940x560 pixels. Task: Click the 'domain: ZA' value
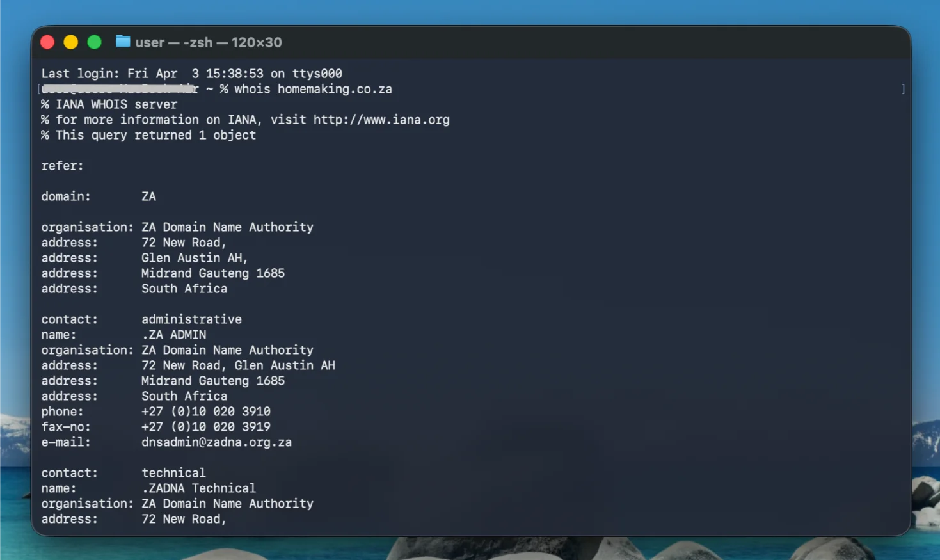click(148, 196)
